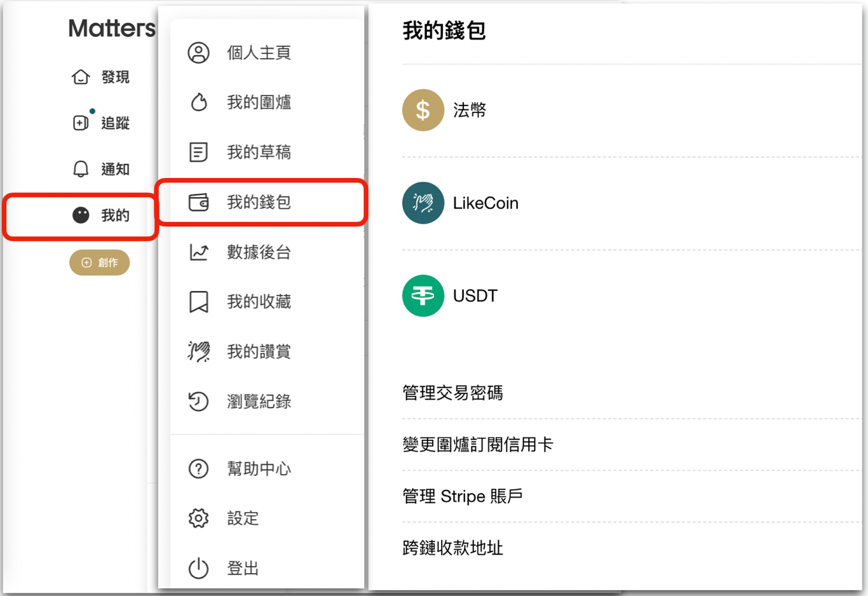Click the 幫助中心 question mark icon
868x596 pixels.
point(198,469)
